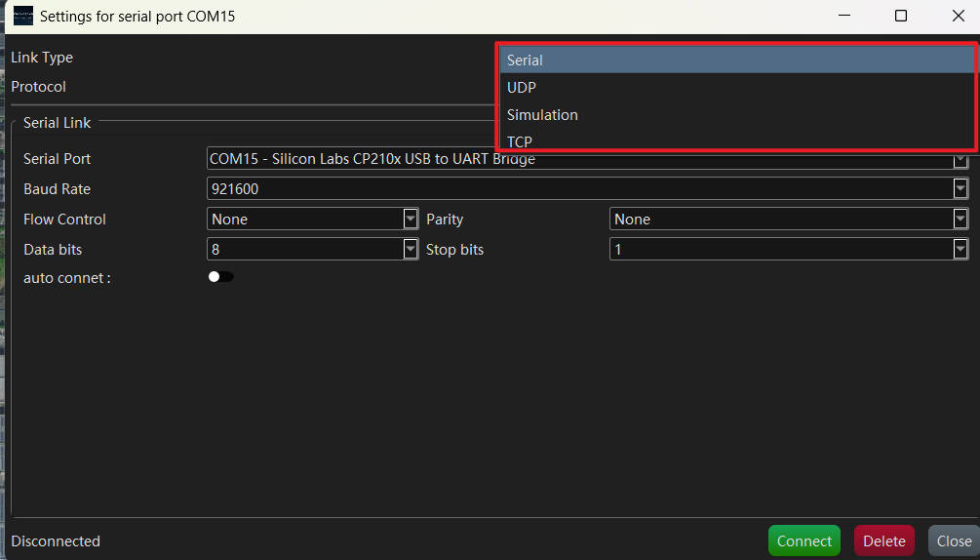Click the COM15 Silicon Labs serial port field
This screenshot has height=560, width=980.
[x=587, y=159]
